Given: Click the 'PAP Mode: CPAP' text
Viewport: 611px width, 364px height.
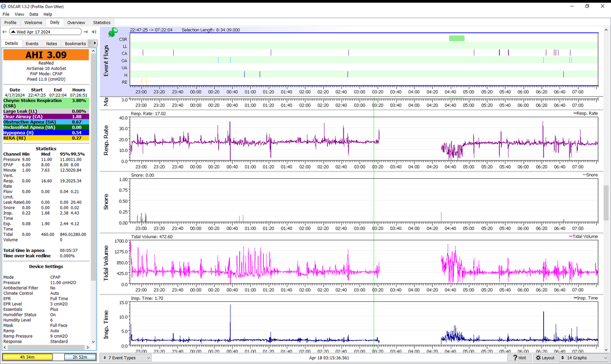Looking at the screenshot, I should click(46, 74).
